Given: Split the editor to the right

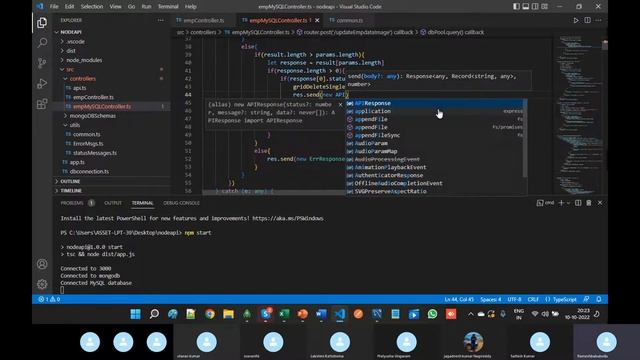Looking at the screenshot, I should pyautogui.click(x=587, y=20).
